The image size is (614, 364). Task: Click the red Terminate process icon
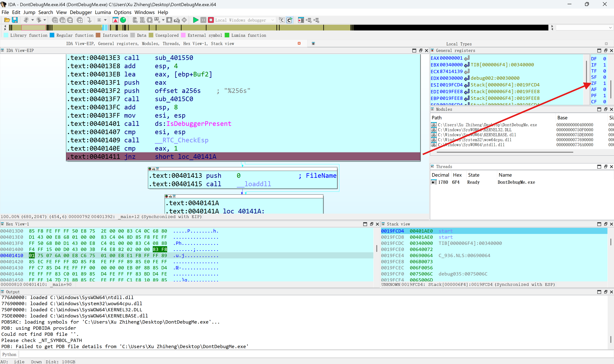click(x=211, y=20)
